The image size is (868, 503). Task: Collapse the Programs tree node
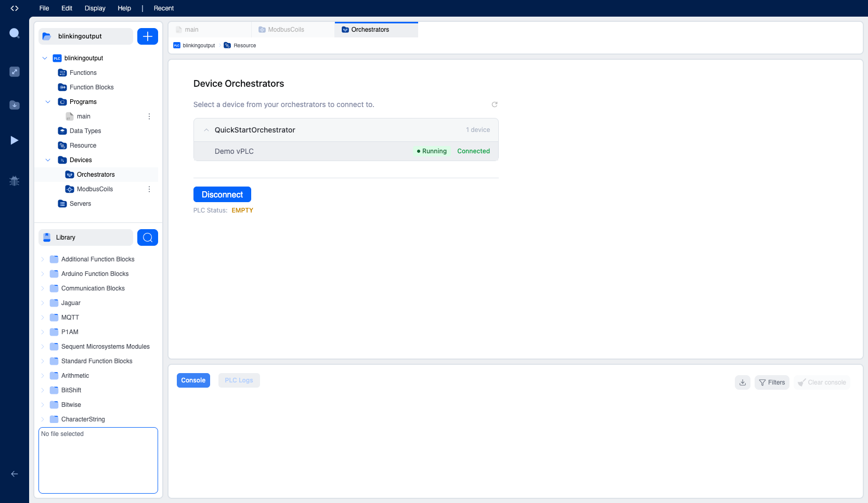[48, 102]
